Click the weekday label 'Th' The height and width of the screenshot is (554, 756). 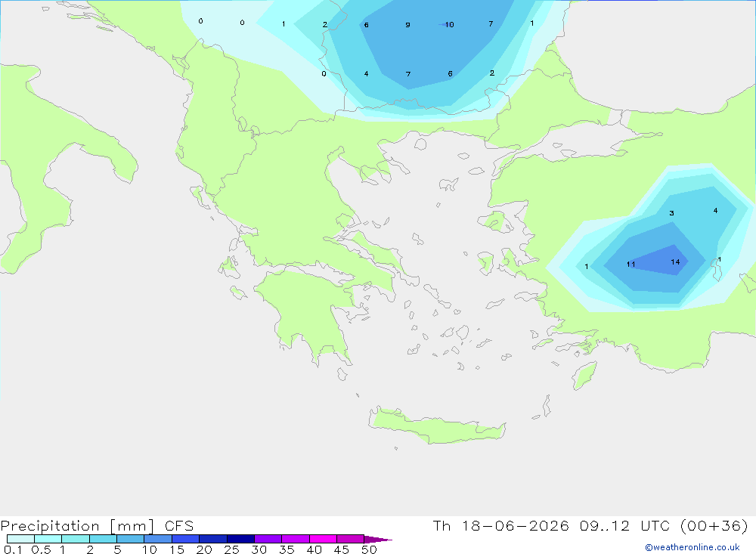point(442,525)
